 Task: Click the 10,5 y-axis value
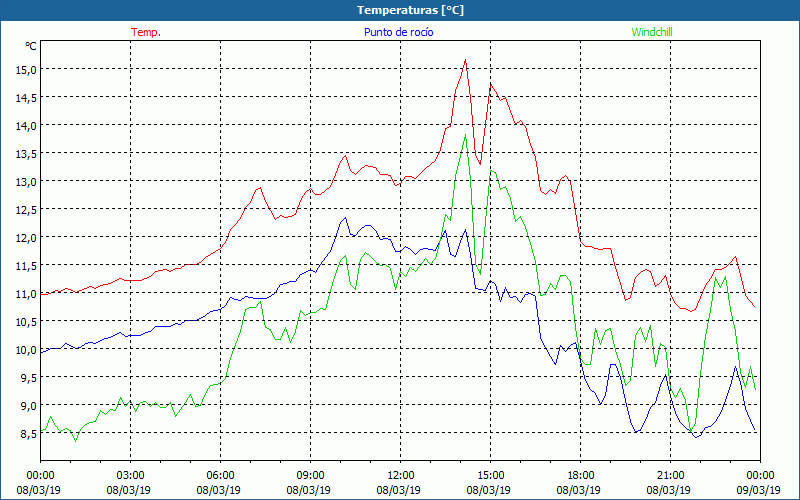pyautogui.click(x=26, y=322)
